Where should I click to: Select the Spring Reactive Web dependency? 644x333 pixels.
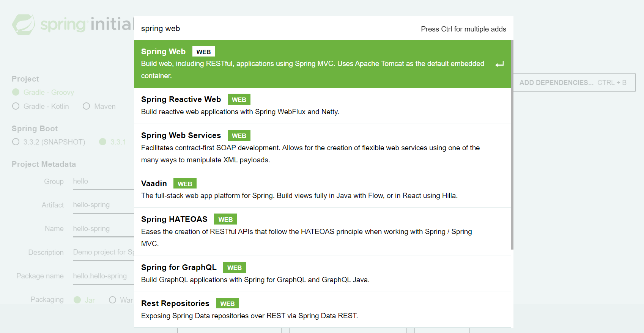coord(322,106)
